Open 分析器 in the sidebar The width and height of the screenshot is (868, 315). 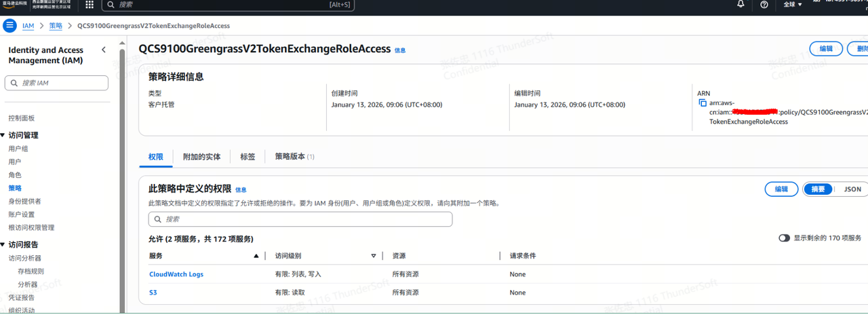[28, 284]
